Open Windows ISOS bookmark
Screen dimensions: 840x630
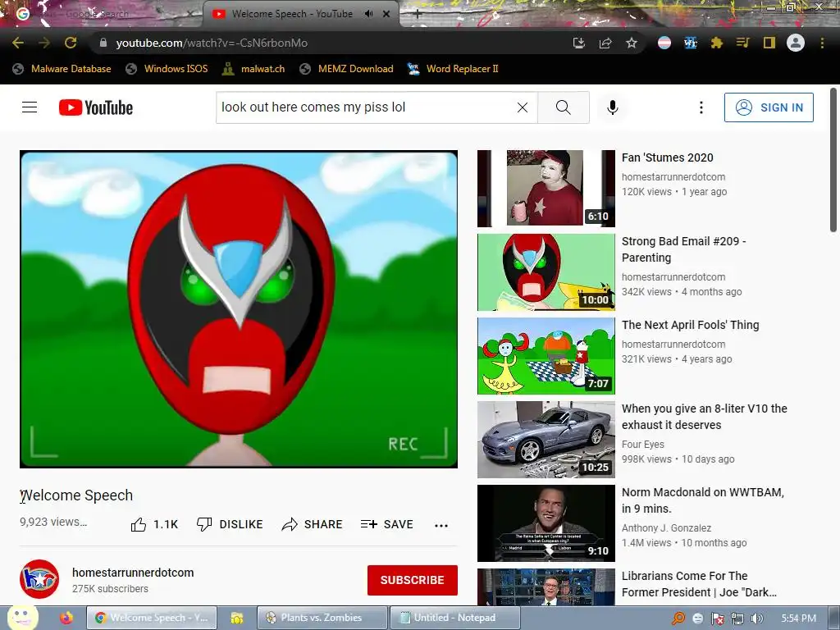[167, 69]
